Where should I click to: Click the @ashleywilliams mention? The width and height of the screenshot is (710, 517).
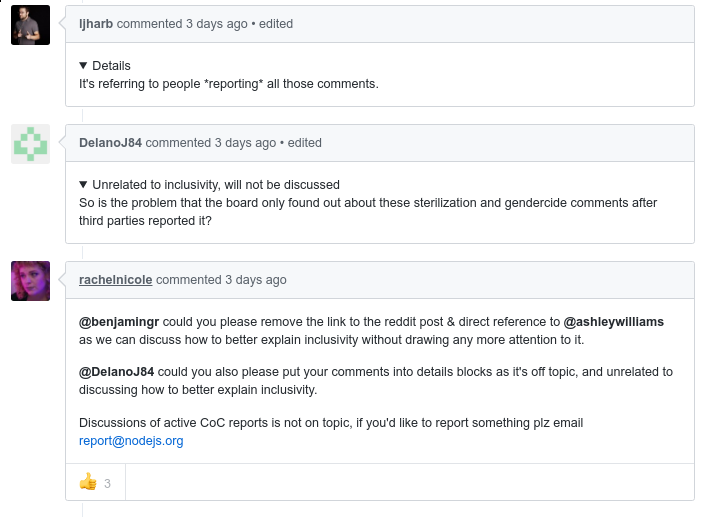pos(614,322)
